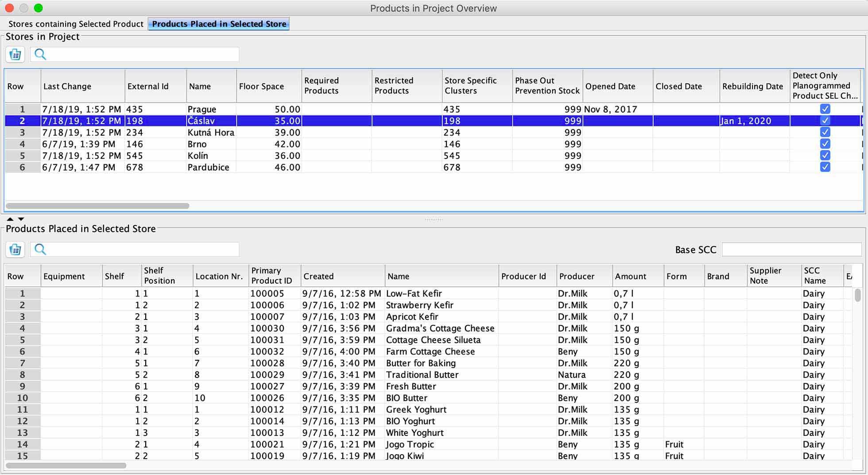Click the export icon in Products Placed panel
Screen dimensions: 868x475
15,249
